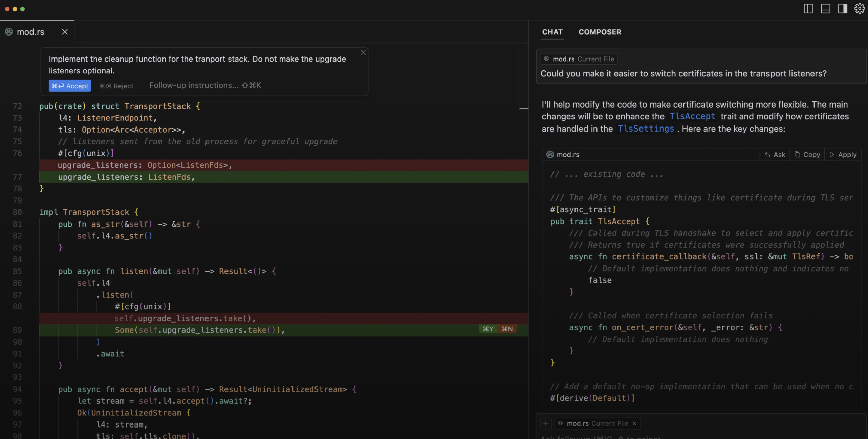Dismiss the inline edit prompt box
868x439 pixels.
(363, 52)
